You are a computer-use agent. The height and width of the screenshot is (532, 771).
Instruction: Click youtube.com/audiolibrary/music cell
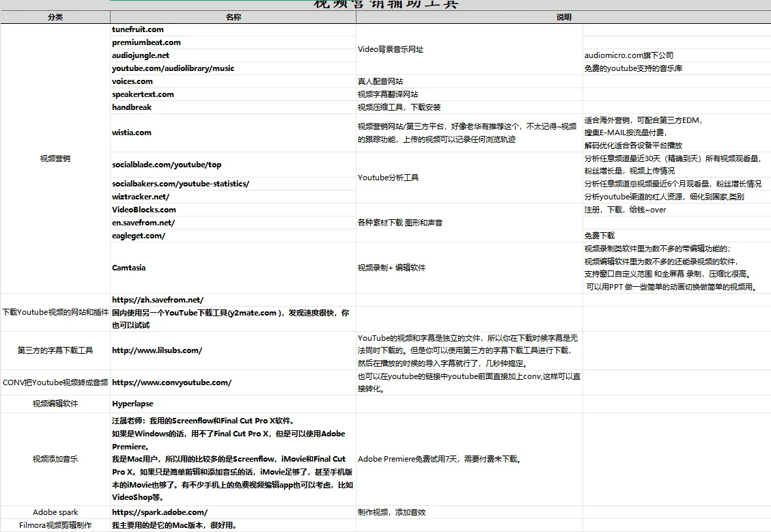233,68
